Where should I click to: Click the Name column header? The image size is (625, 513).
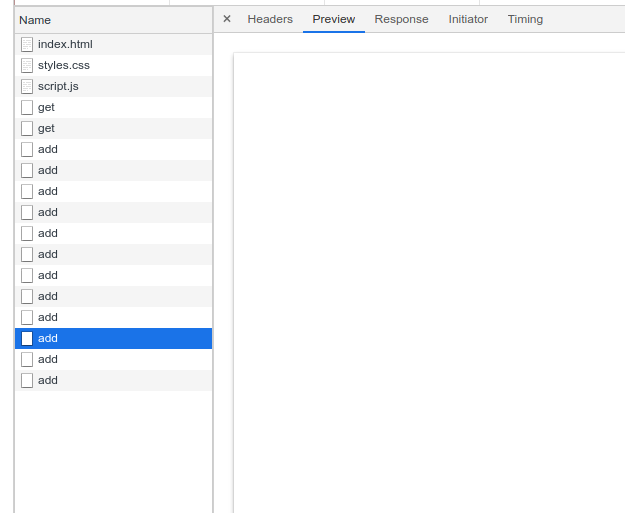pyautogui.click(x=114, y=20)
